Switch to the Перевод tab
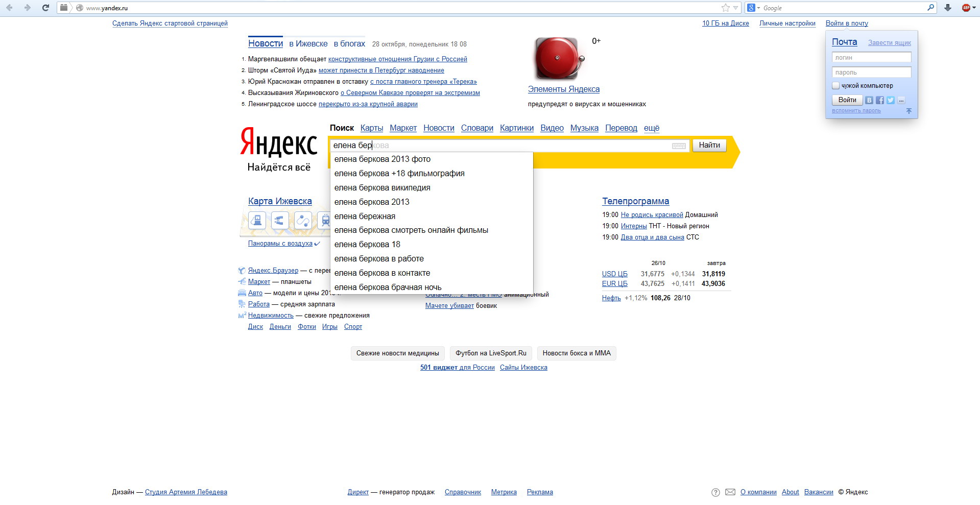Screen dimensions: 980x505 pyautogui.click(x=621, y=128)
